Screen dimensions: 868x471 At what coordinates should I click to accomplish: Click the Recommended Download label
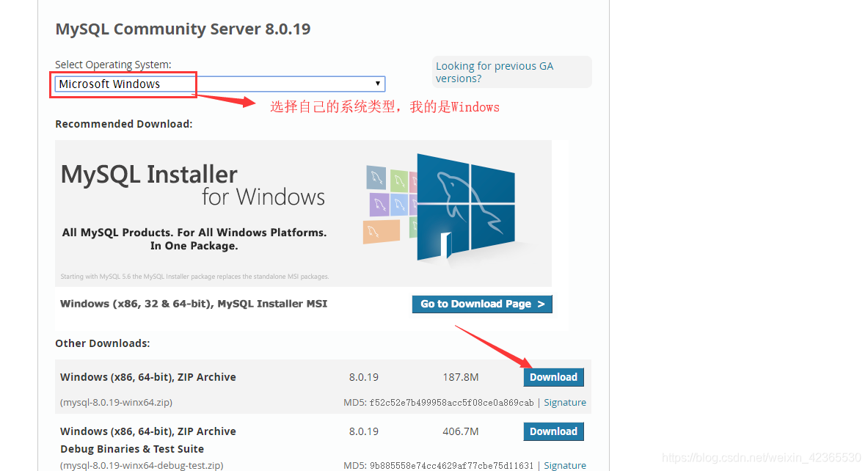[124, 124]
